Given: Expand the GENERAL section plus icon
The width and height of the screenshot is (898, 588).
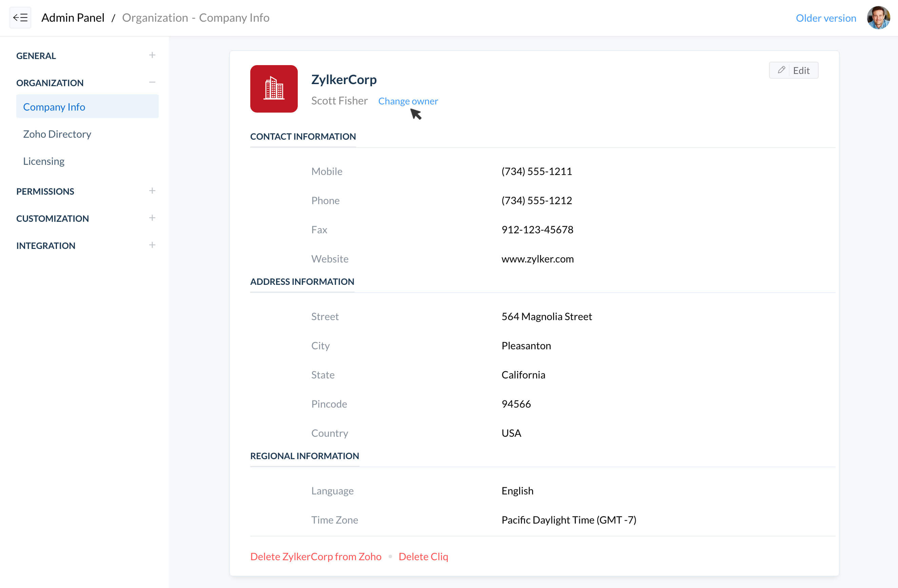Looking at the screenshot, I should [x=152, y=56].
